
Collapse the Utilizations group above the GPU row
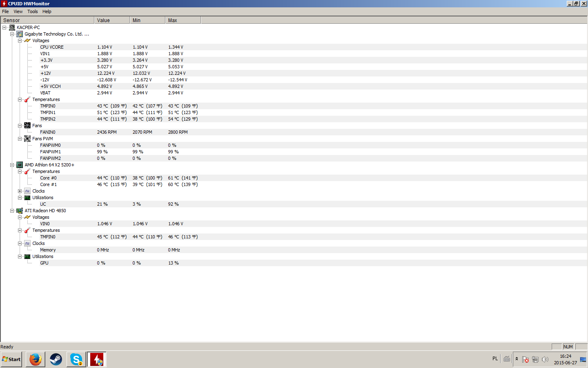click(20, 256)
